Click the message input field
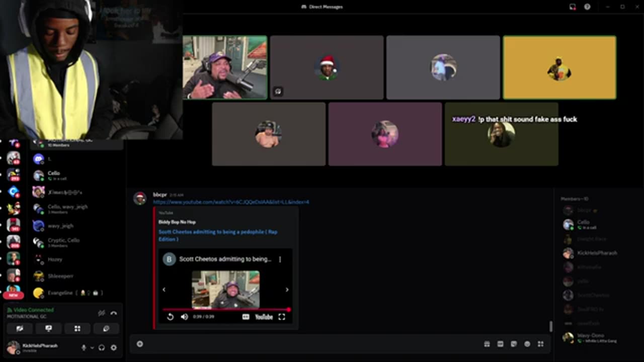The width and height of the screenshot is (644, 362). (x=312, y=344)
